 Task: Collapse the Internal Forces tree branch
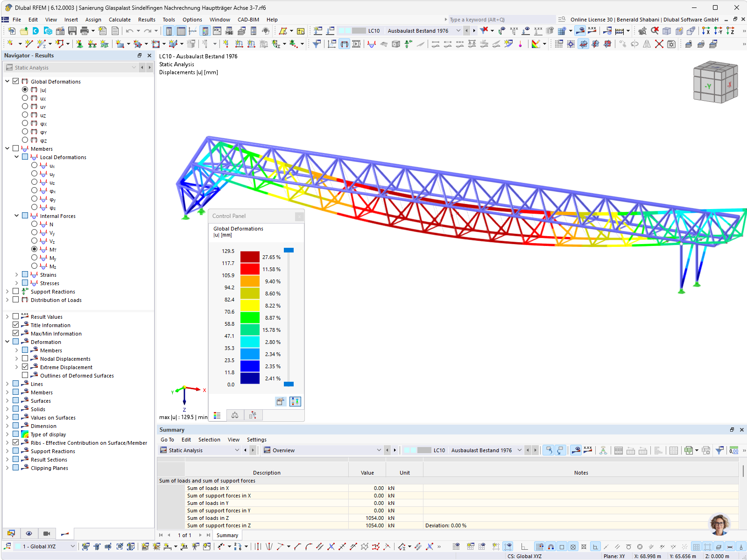click(17, 216)
